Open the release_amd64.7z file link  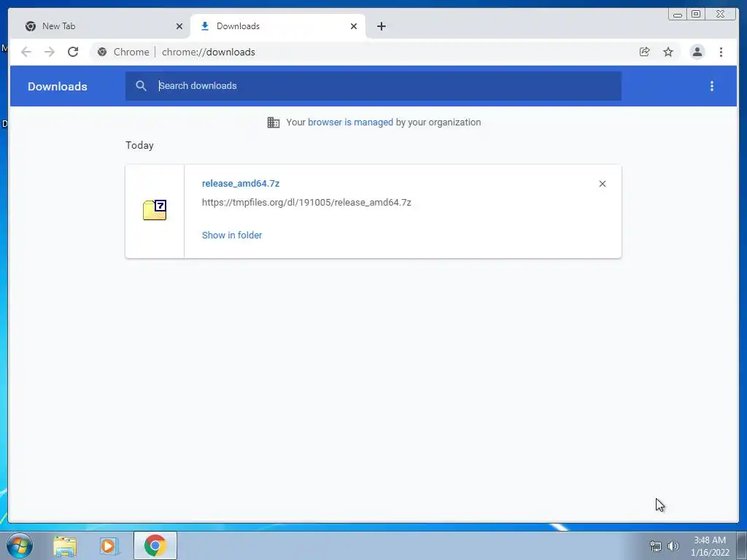[241, 183]
